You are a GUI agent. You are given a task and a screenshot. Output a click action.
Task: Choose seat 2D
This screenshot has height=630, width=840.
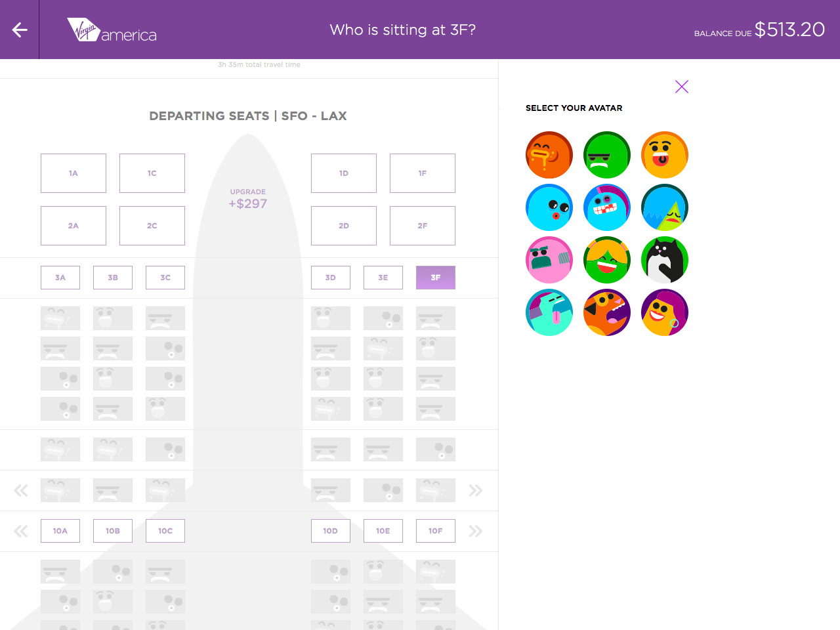[x=344, y=226]
